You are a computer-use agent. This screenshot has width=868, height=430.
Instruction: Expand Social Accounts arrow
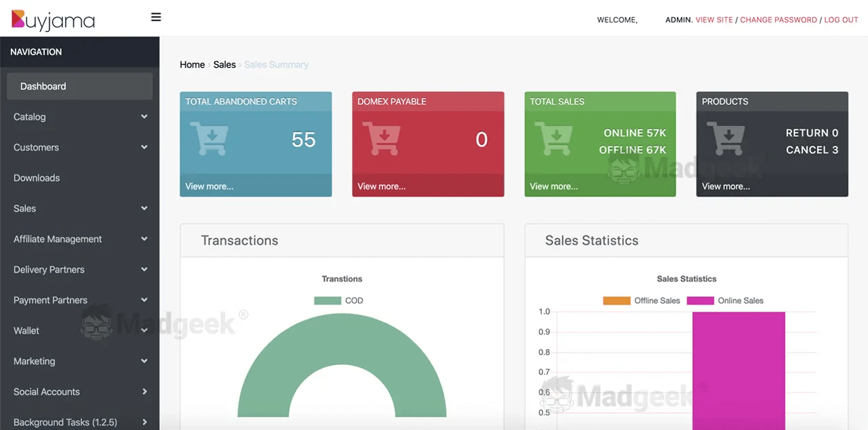(x=144, y=391)
